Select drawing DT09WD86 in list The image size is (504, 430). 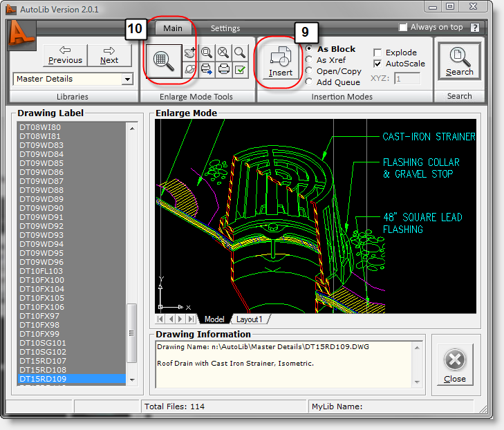click(73, 172)
